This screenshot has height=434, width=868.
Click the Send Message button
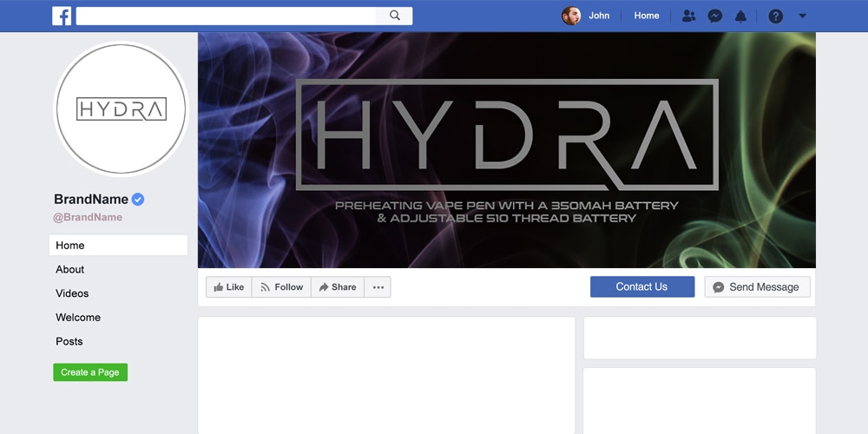tap(757, 287)
